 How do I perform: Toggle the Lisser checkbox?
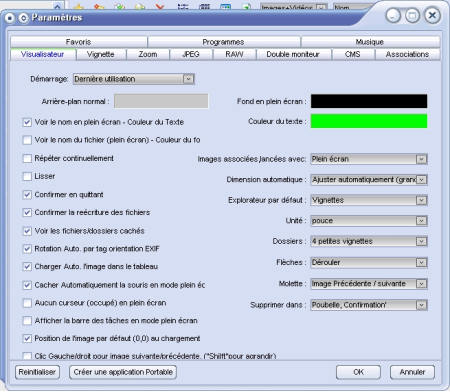pos(27,176)
